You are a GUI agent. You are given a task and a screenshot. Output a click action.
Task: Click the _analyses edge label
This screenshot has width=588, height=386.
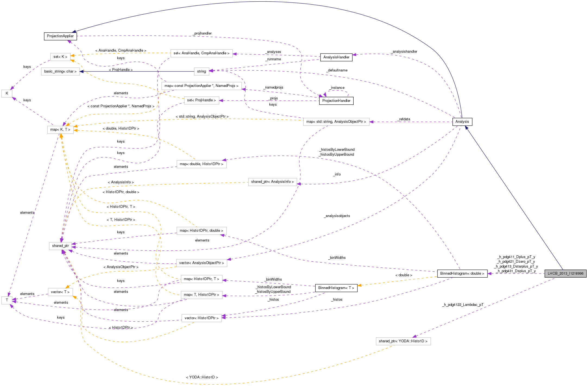[273, 52]
